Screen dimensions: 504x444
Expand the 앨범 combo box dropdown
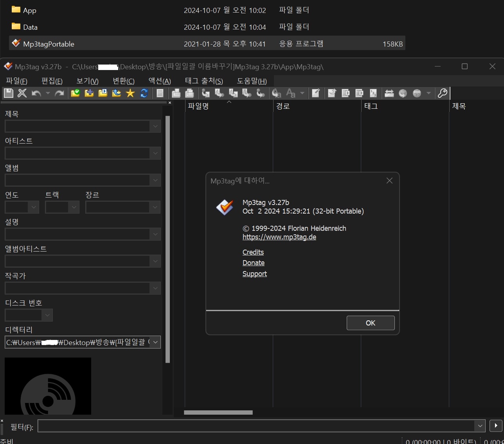tap(155, 180)
